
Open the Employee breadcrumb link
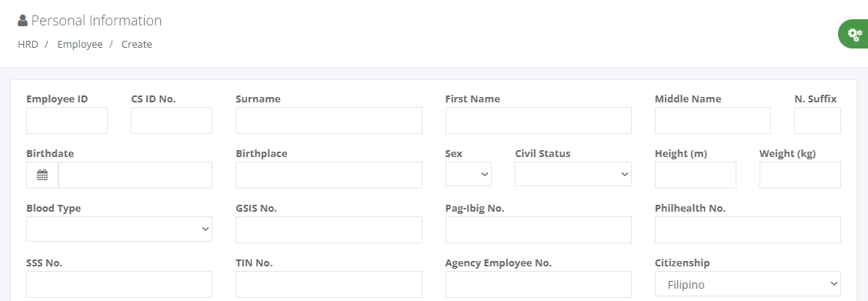80,45
